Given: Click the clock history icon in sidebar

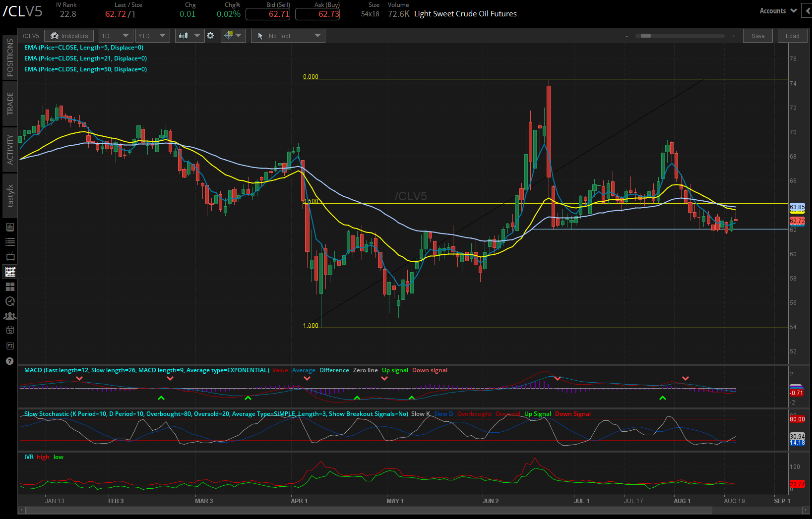Looking at the screenshot, I should (x=9, y=301).
